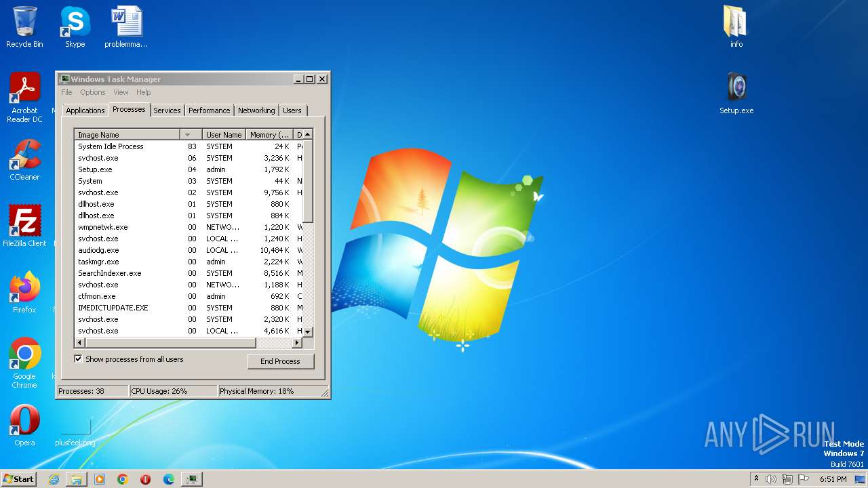Select Setup.exe desktop icon

point(736,94)
